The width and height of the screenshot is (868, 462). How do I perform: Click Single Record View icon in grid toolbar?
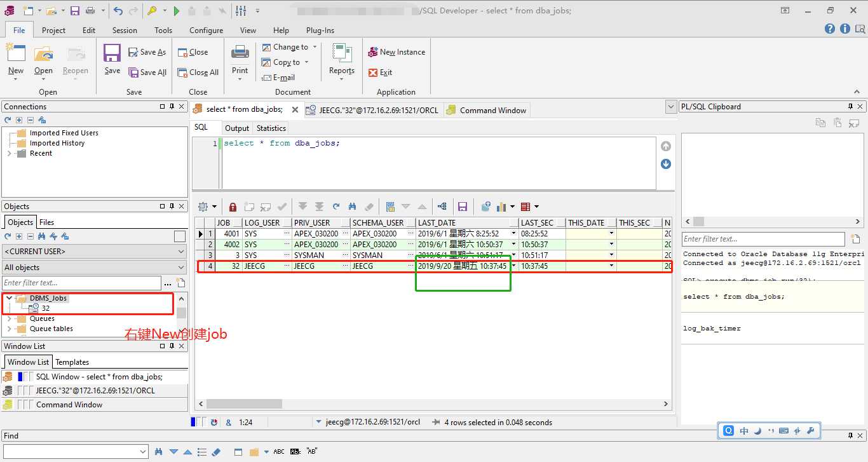[390, 207]
